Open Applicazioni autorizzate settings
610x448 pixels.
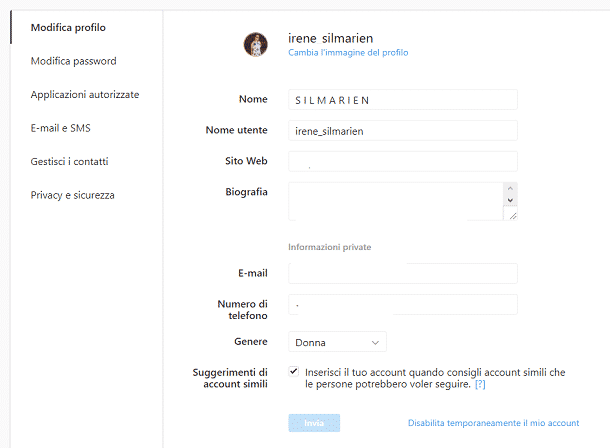[85, 94]
